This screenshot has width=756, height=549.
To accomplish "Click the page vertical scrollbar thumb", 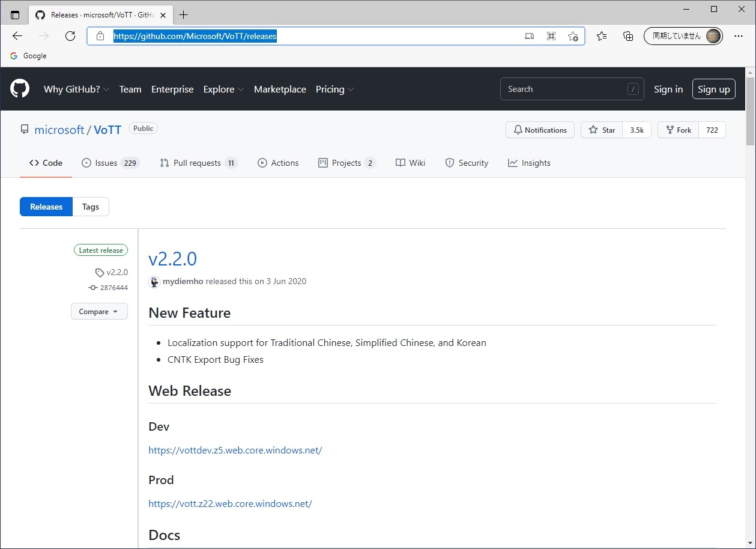I will click(x=750, y=111).
